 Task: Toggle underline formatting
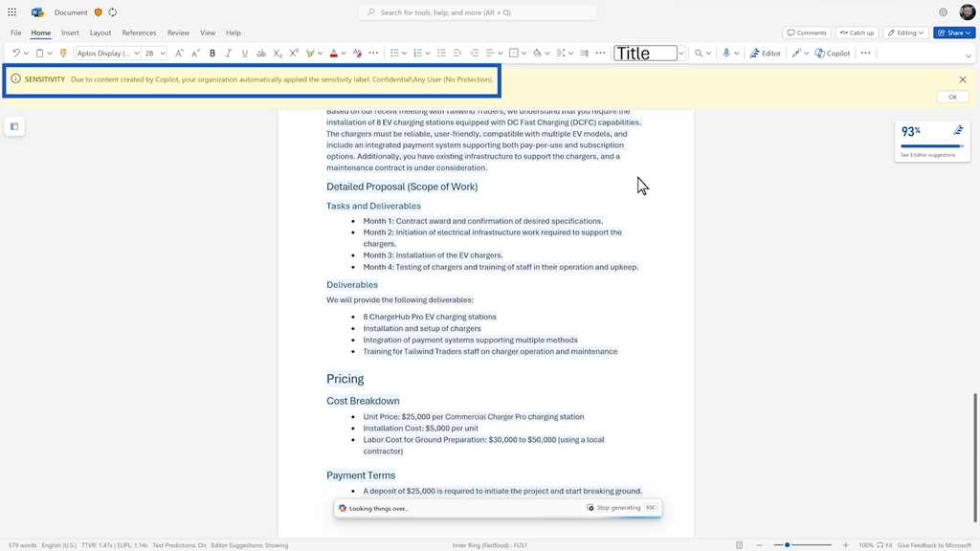tap(244, 54)
